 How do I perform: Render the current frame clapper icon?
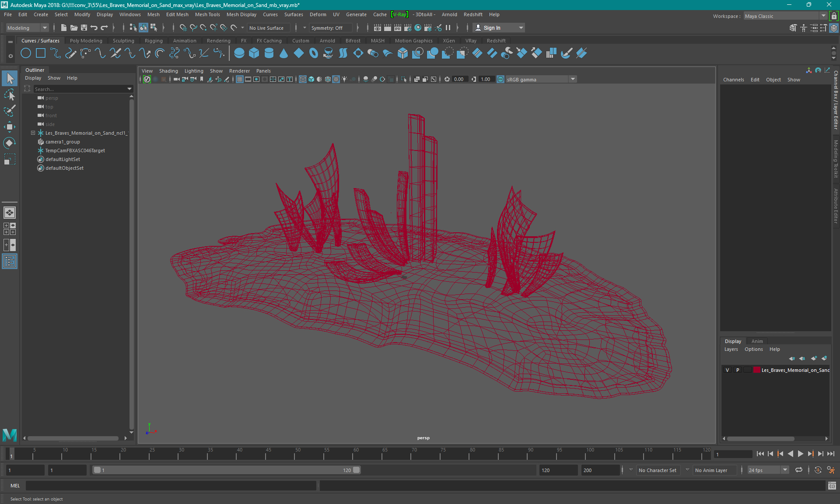coord(388,28)
